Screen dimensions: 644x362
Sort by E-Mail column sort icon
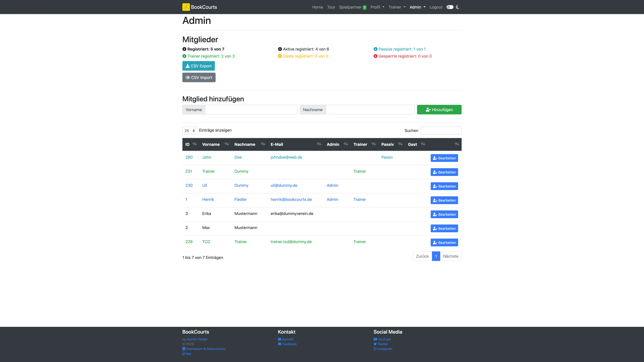pos(319,144)
